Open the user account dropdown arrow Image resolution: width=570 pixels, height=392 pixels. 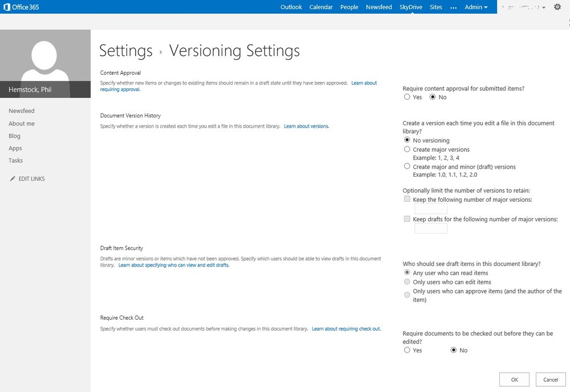pos(543,7)
